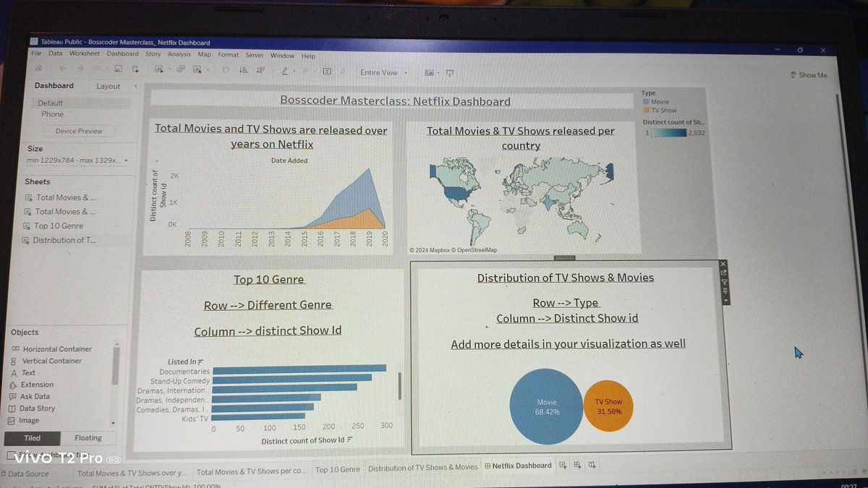Click Go to Sheet icon on Distribution container
Viewport: 868px width, 488px height.
pos(724,274)
